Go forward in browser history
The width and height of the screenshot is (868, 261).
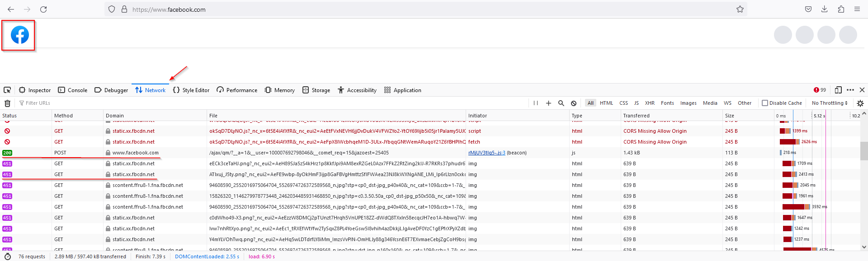(27, 9)
